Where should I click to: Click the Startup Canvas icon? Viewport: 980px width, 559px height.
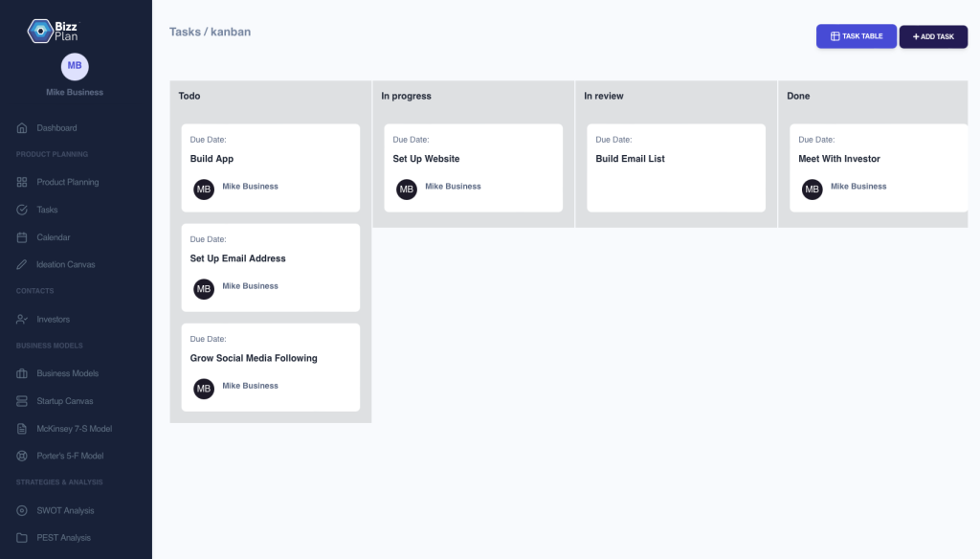point(22,401)
